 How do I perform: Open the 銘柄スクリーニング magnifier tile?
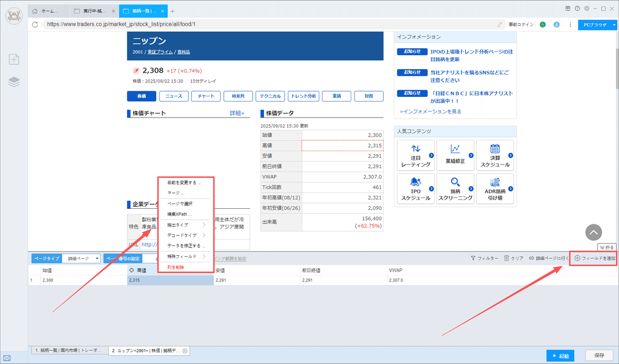[x=455, y=189]
